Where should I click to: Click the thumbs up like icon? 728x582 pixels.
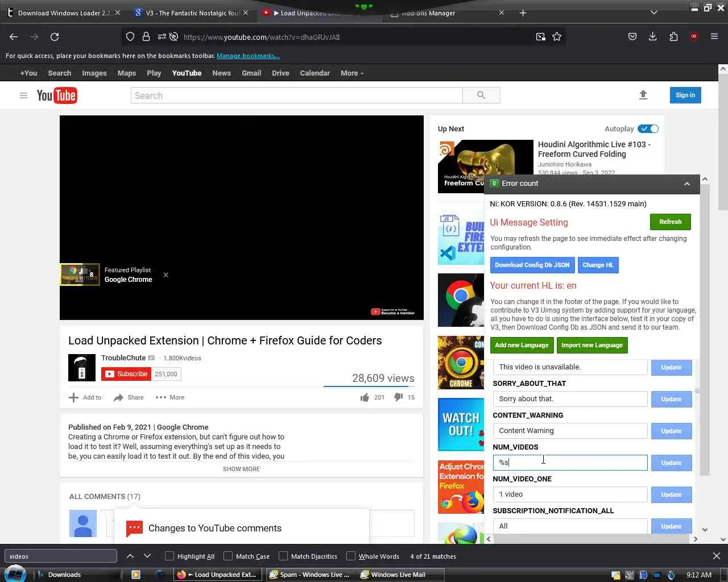[x=365, y=397]
